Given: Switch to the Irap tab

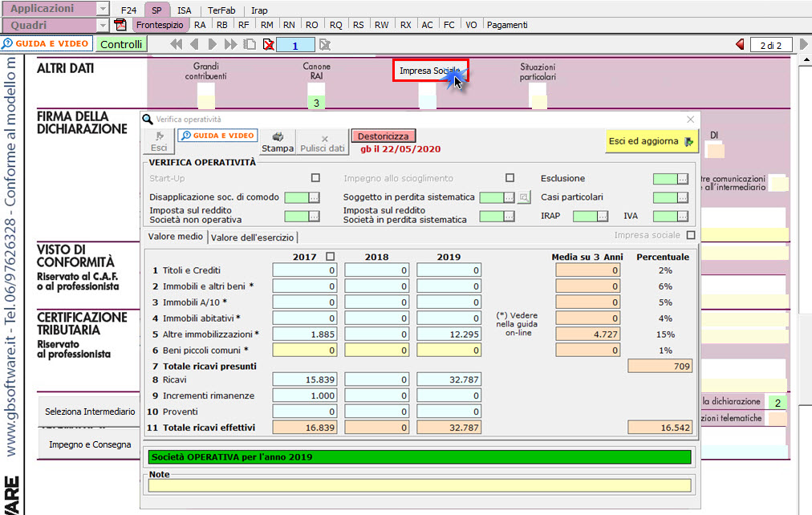Looking at the screenshot, I should [x=259, y=10].
